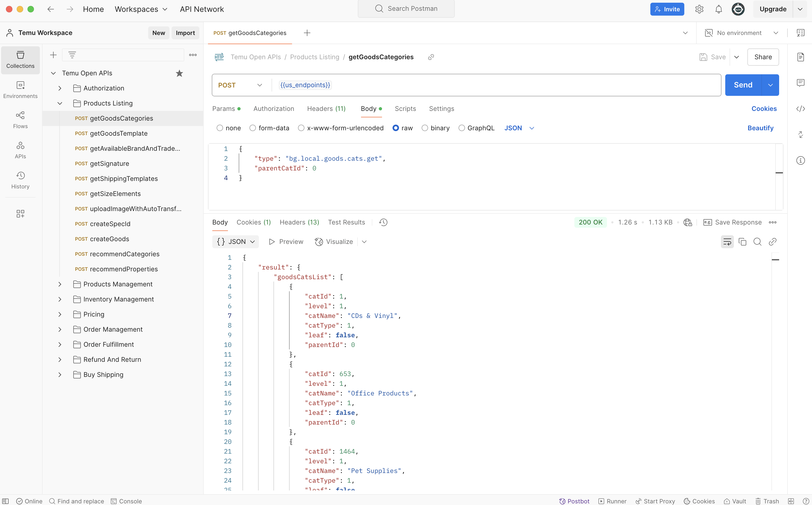Open the documentation icon in right sidebar

coord(800,57)
